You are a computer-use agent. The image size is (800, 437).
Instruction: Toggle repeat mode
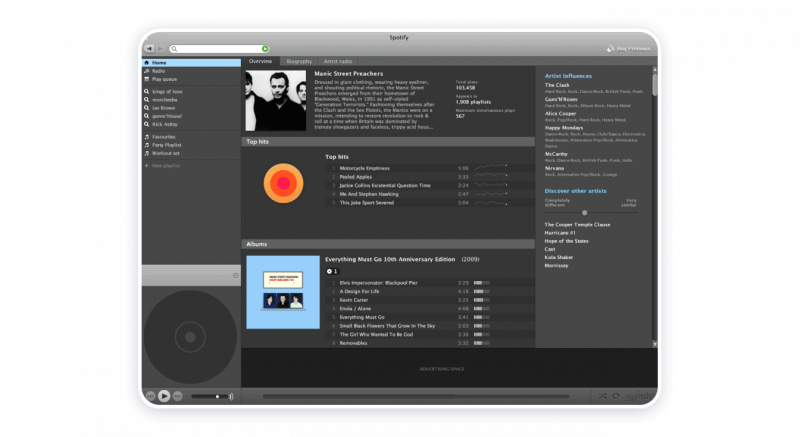coord(616,396)
